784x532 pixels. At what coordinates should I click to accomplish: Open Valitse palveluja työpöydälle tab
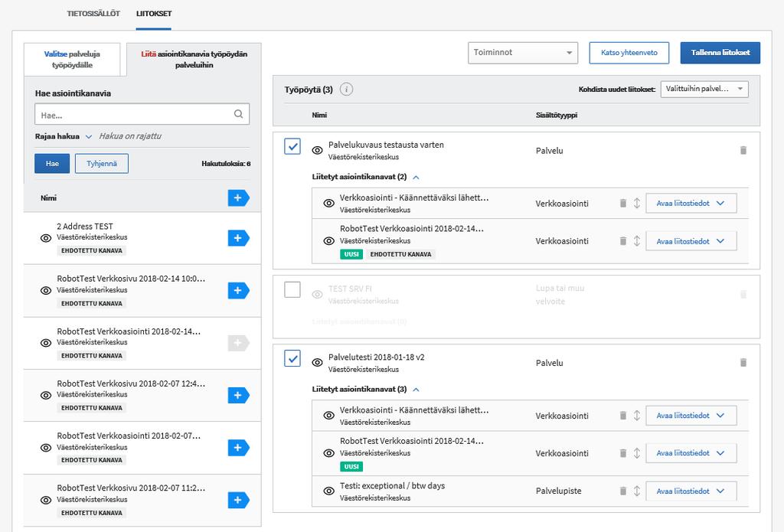(72, 60)
